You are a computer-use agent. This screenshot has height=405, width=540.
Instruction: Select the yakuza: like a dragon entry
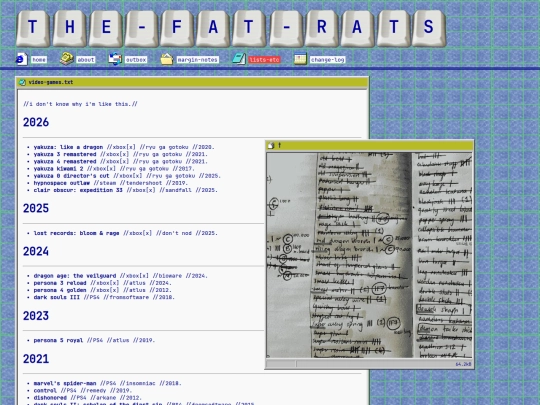click(124, 147)
